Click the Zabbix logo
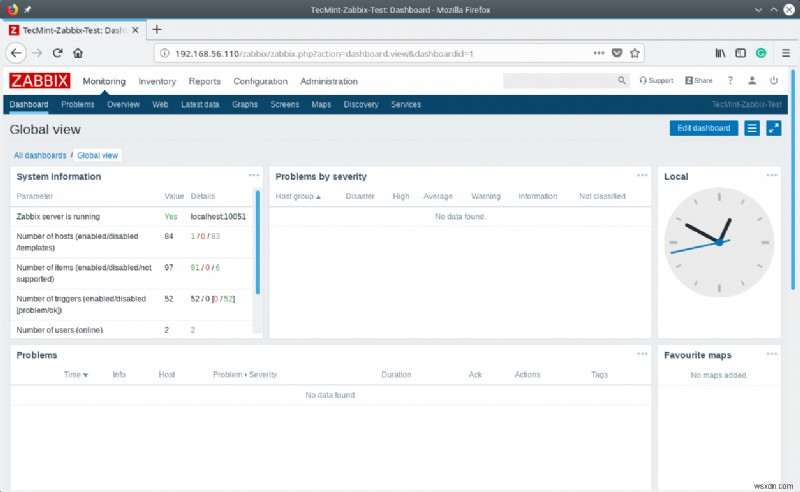 click(x=39, y=81)
